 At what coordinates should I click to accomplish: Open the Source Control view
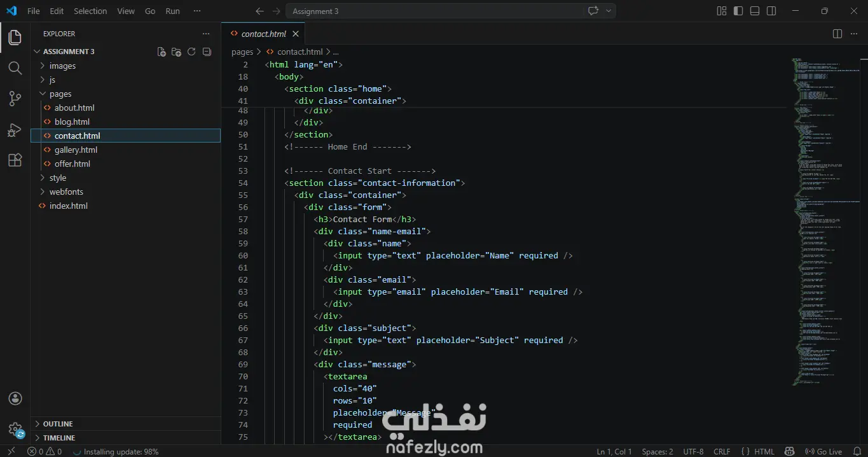point(15,98)
